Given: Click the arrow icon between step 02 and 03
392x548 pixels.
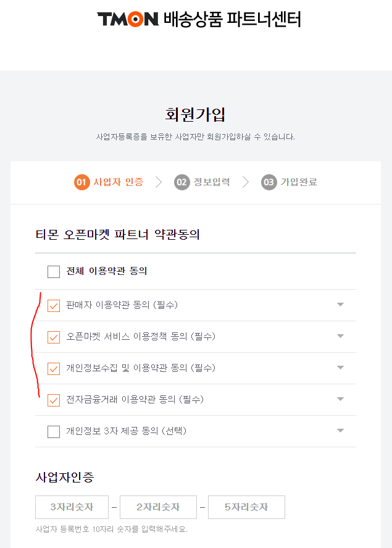Looking at the screenshot, I should point(246,183).
